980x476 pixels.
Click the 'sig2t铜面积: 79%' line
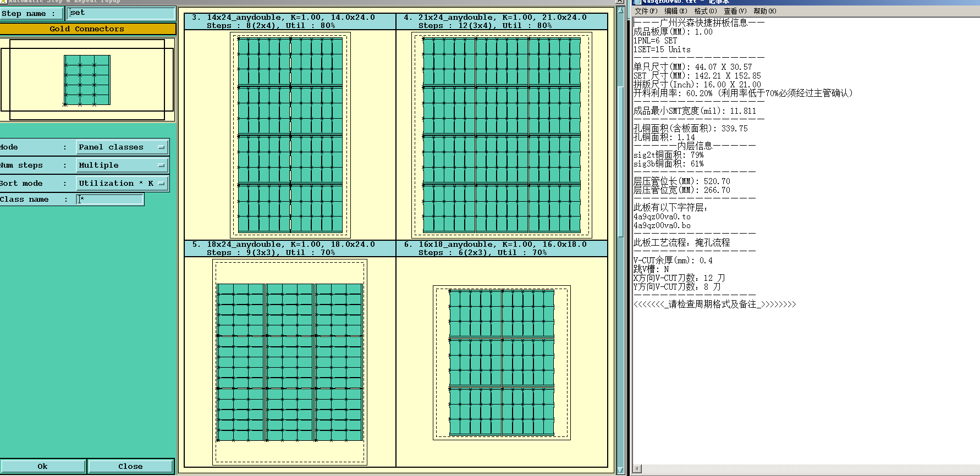pos(668,155)
